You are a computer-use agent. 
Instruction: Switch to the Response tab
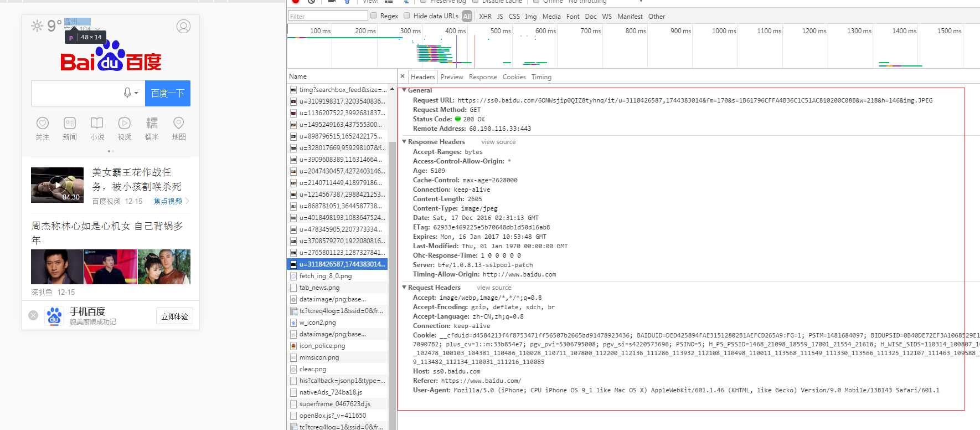(x=483, y=77)
